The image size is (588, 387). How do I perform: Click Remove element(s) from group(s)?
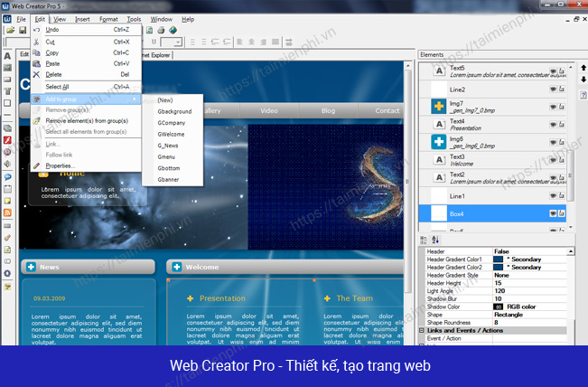point(86,121)
